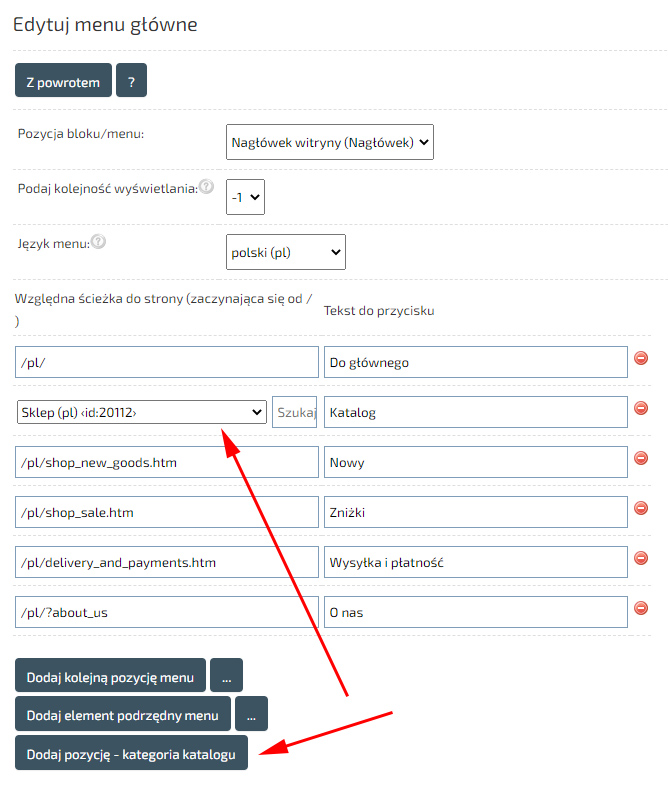This screenshot has width=668, height=790.
Task: Open the 'Pozycja bloku/menu' dropdown
Action: pos(330,142)
